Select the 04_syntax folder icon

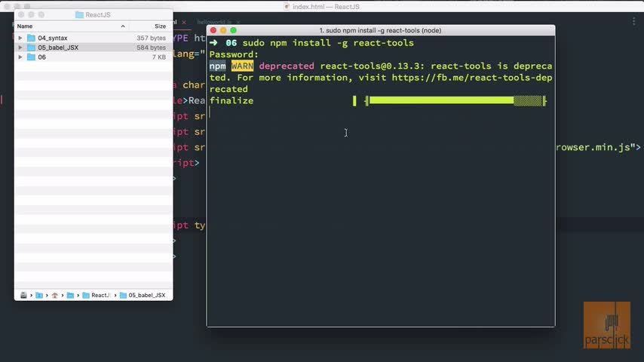click(x=31, y=38)
